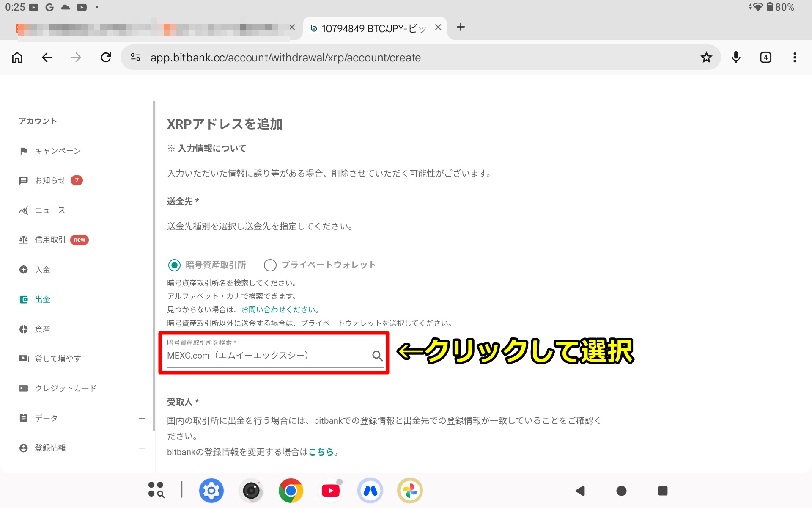Open YouTube from the taskbar
The height and width of the screenshot is (508, 812).
pos(330,491)
